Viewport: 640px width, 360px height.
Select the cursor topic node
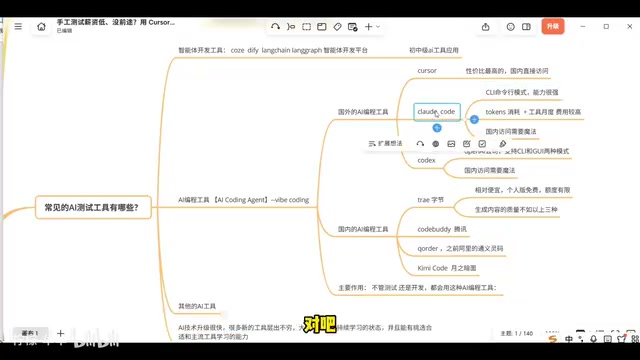(x=427, y=71)
